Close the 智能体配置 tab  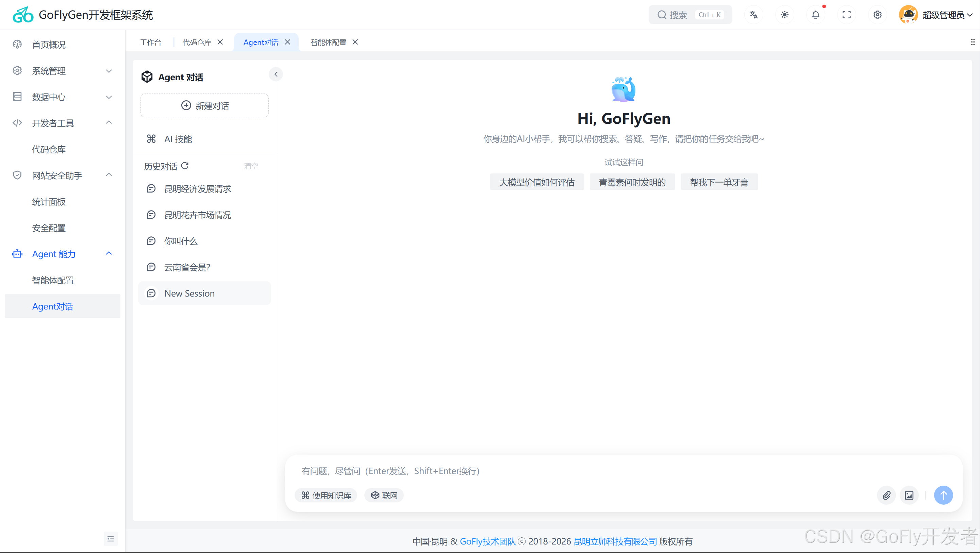coord(355,42)
